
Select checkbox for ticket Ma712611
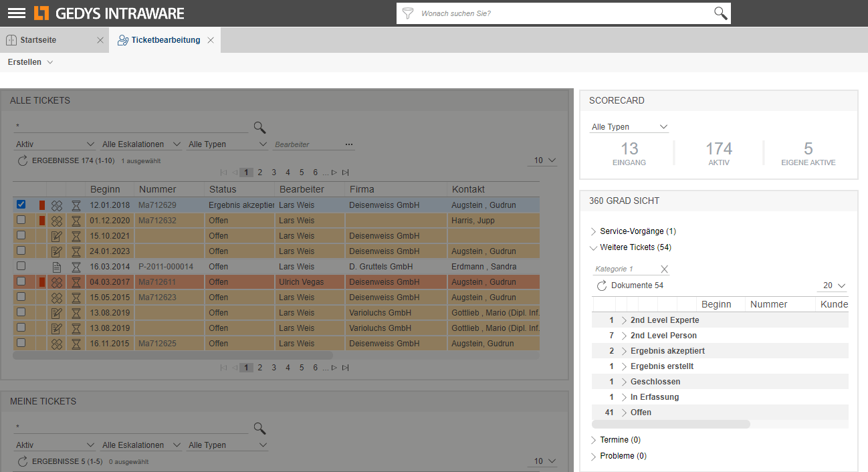pyautogui.click(x=21, y=281)
